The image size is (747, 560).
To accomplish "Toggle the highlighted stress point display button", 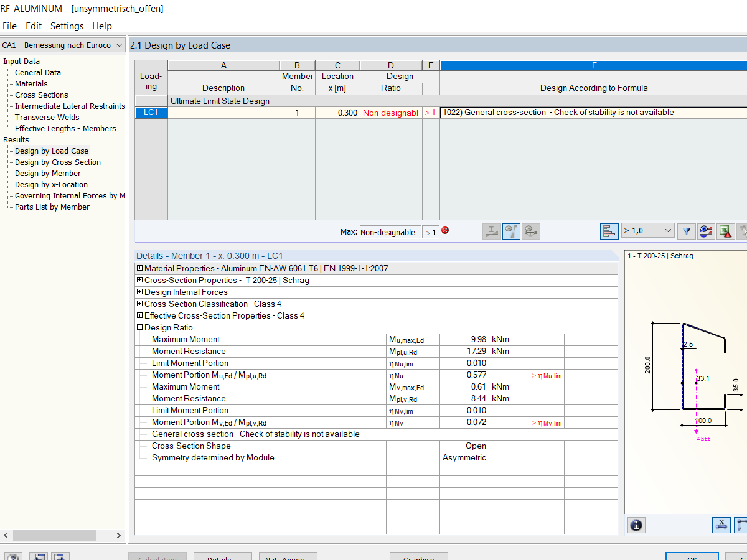I will (x=511, y=231).
